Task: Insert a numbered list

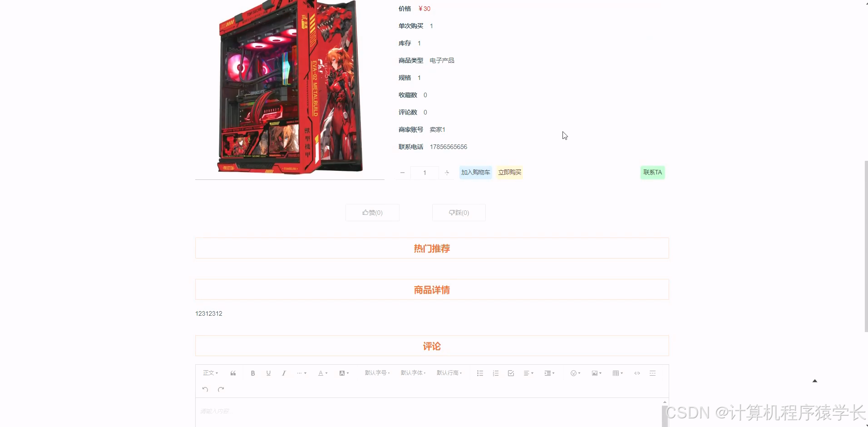Action: click(x=495, y=373)
